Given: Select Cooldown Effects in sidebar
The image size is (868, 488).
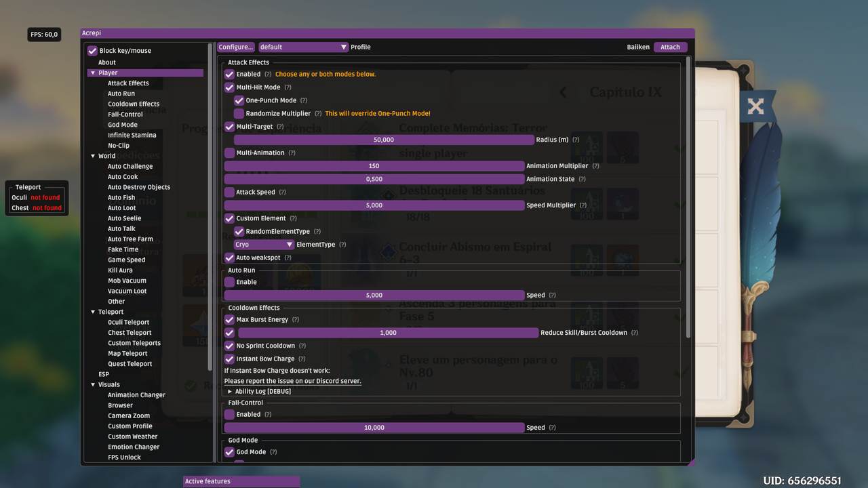Looking at the screenshot, I should pos(134,104).
